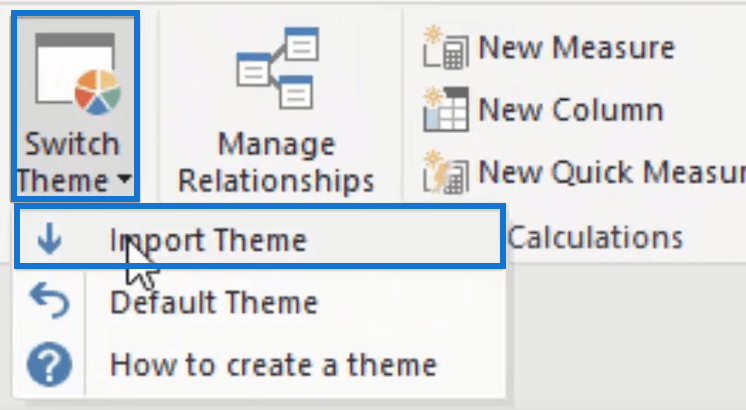Click the New Quick Measure text label
Viewport: 746px width, 410px height.
612,172
